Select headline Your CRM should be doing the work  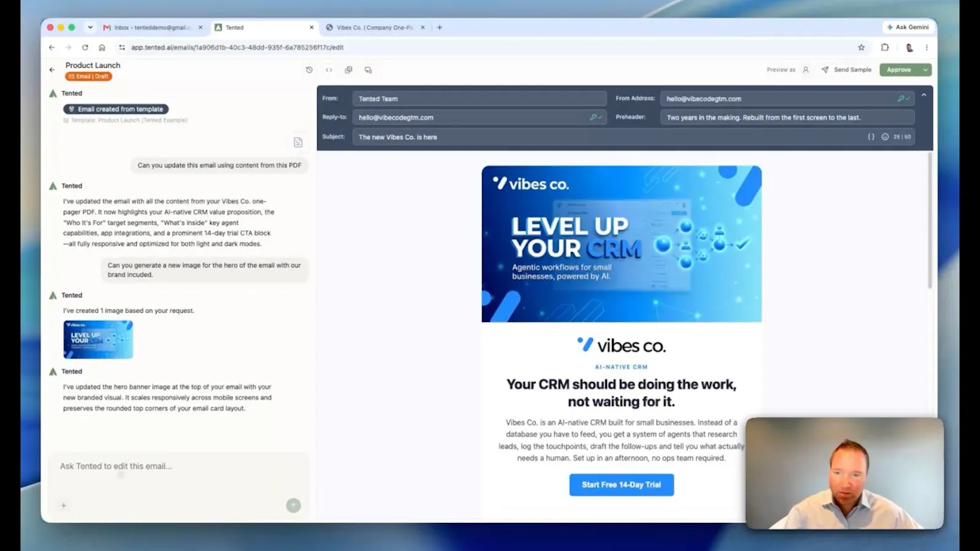tap(622, 393)
